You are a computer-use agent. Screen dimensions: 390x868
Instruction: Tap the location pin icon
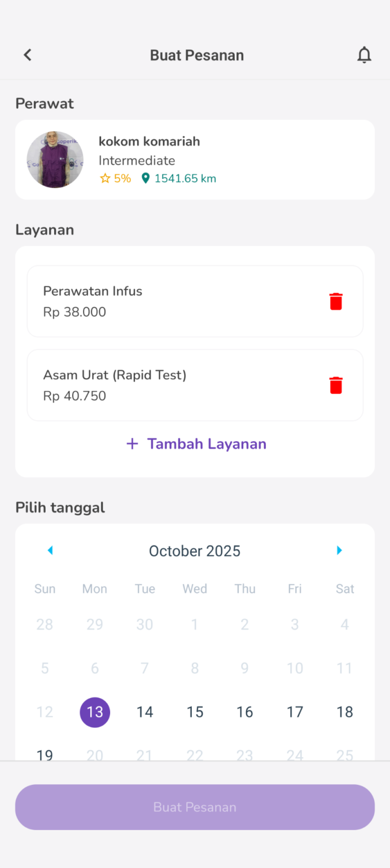pyautogui.click(x=146, y=179)
